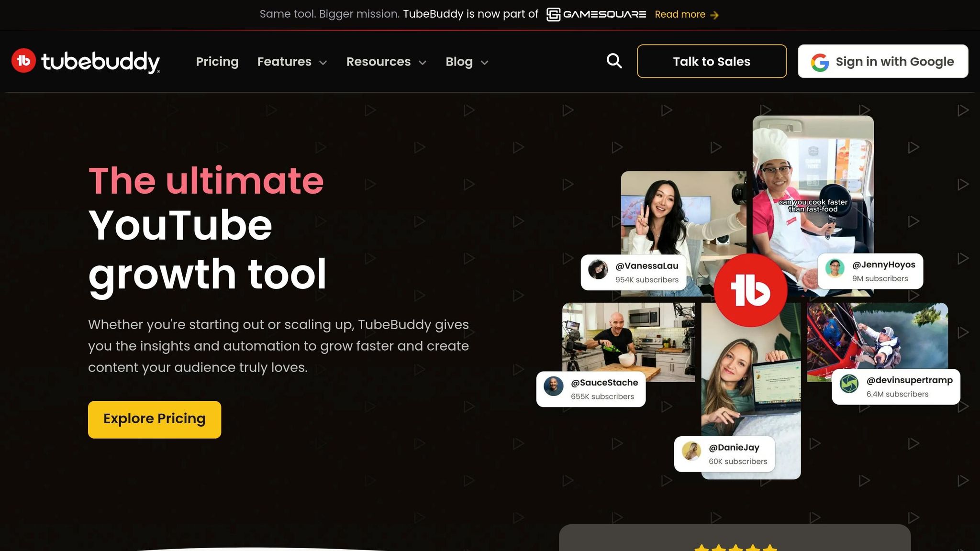This screenshot has width=980, height=551.
Task: Expand the Features dropdown menu
Action: [292, 62]
